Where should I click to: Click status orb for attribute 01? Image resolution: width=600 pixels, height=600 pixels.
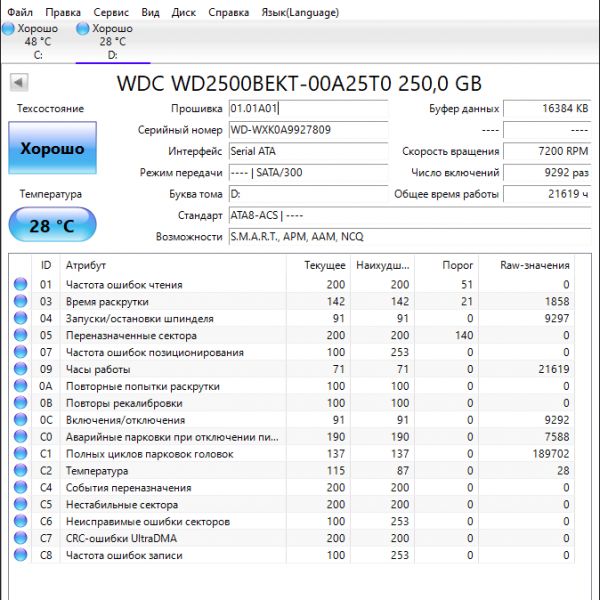tap(20, 284)
